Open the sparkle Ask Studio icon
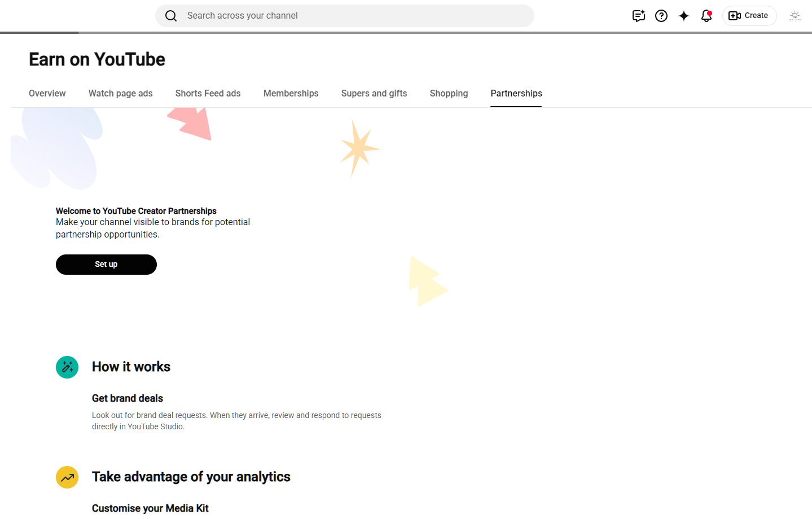This screenshot has width=812, height=519. (x=684, y=16)
